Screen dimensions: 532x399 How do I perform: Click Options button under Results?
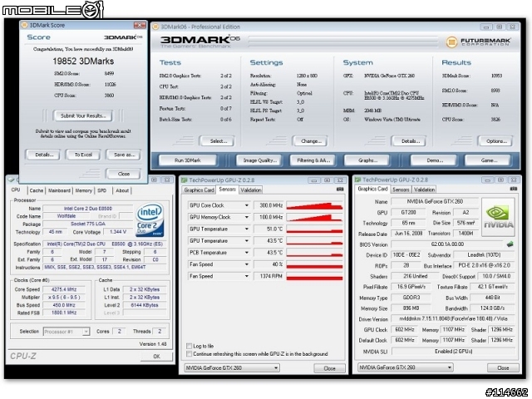pos(496,141)
